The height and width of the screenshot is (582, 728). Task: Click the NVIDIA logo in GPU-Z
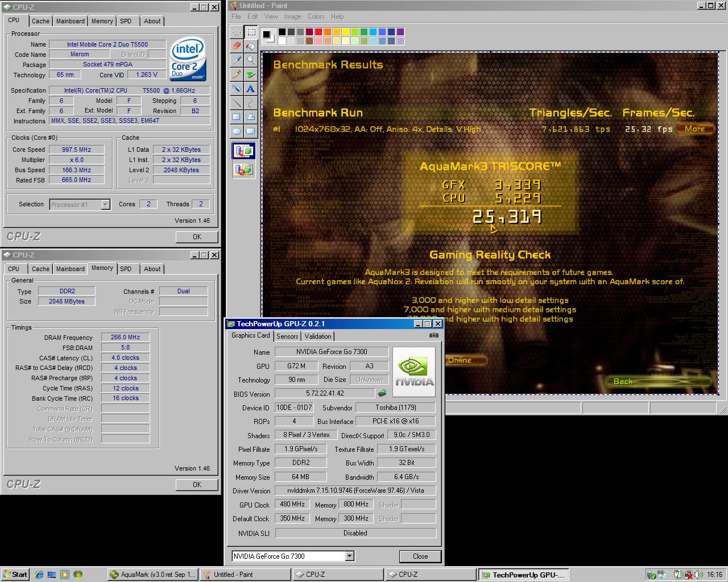(x=414, y=372)
